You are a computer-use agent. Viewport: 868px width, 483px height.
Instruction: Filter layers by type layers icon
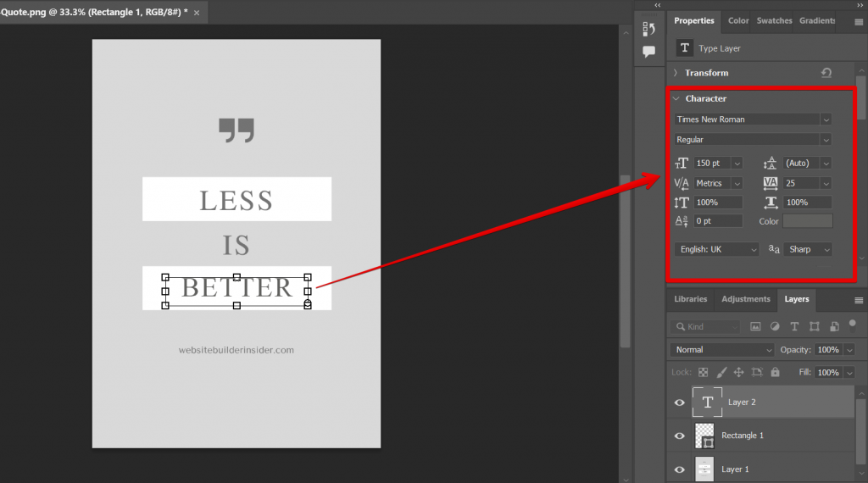click(794, 326)
